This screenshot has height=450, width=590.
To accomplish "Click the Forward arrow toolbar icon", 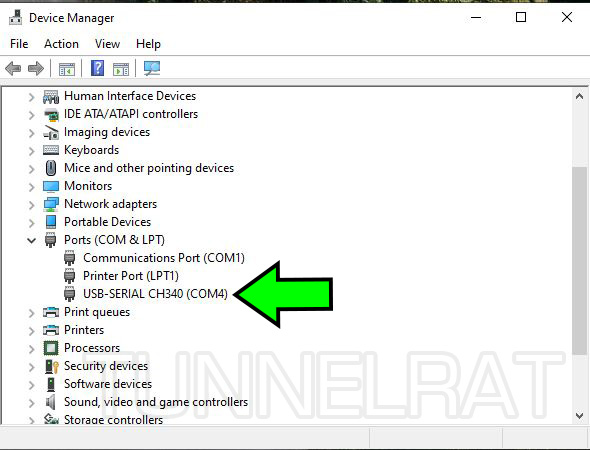I will [x=36, y=68].
